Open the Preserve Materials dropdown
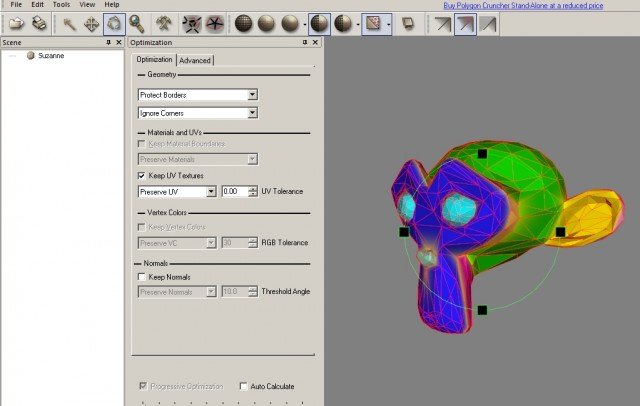The image size is (640, 406). pyautogui.click(x=252, y=159)
